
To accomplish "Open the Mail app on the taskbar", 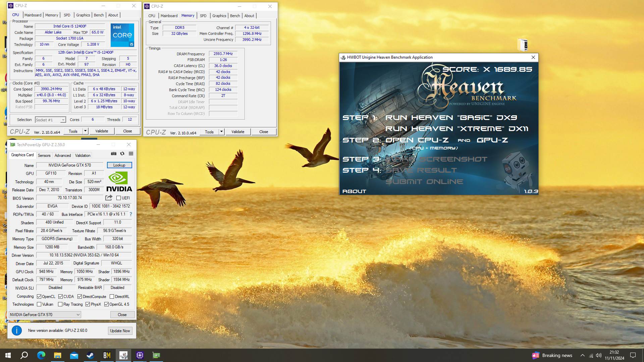I will click(74, 355).
